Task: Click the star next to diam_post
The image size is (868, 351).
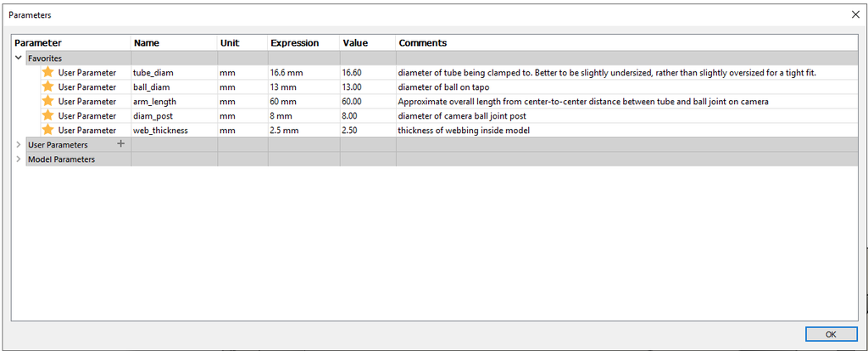Action: [48, 116]
